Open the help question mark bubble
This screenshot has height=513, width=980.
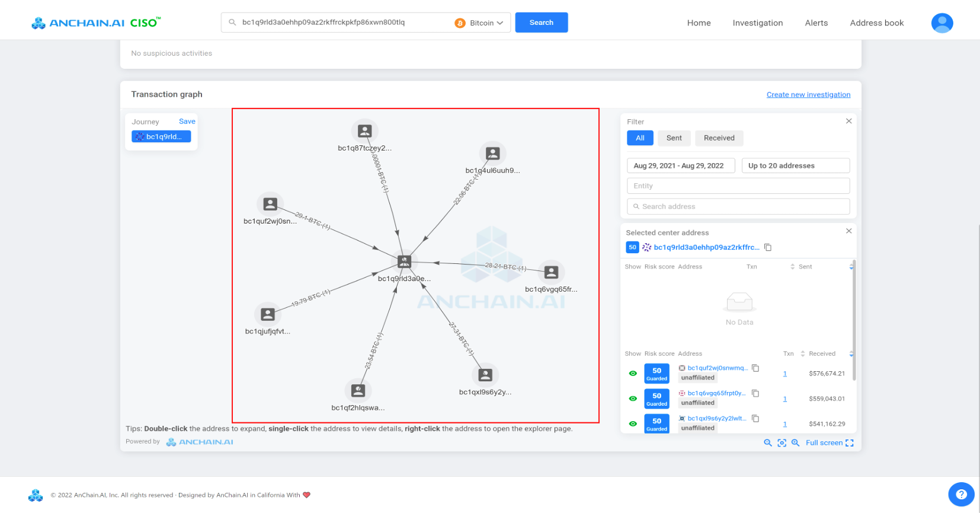pyautogui.click(x=961, y=494)
